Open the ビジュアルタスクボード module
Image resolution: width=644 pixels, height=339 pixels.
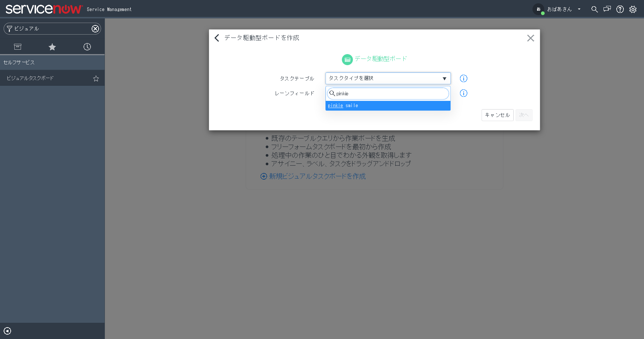[29, 78]
